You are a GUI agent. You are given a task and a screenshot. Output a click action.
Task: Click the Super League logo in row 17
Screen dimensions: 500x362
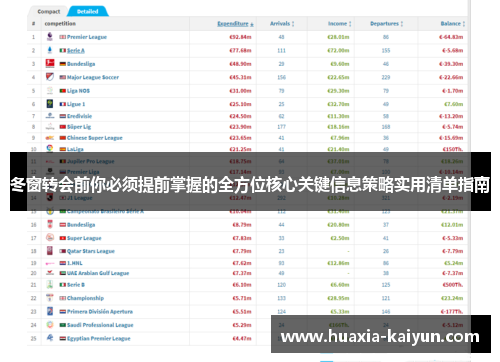(50, 238)
